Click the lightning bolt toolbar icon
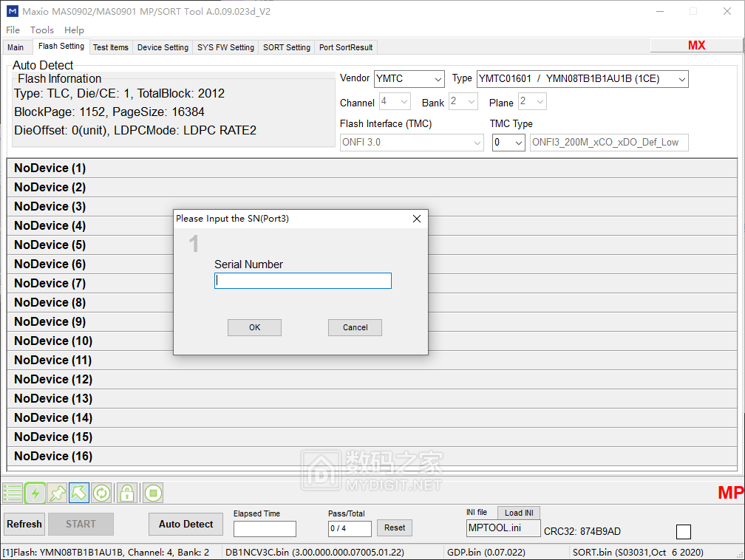 tap(35, 493)
